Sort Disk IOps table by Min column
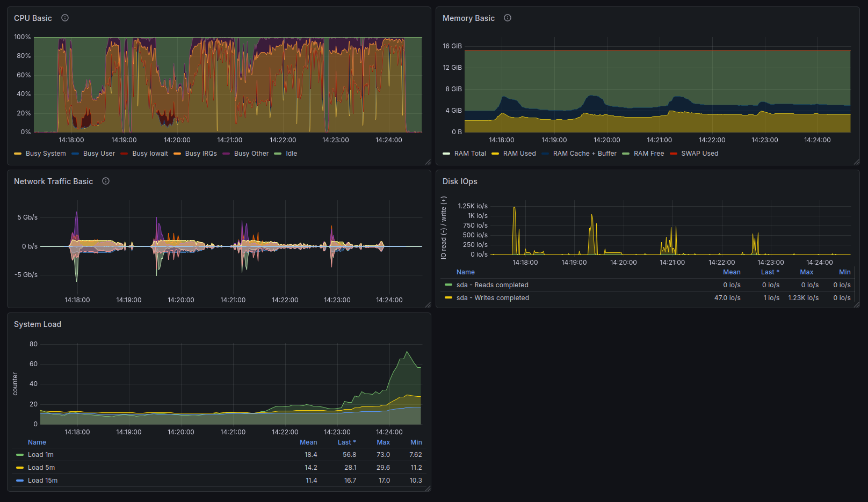The height and width of the screenshot is (502, 868). point(845,272)
